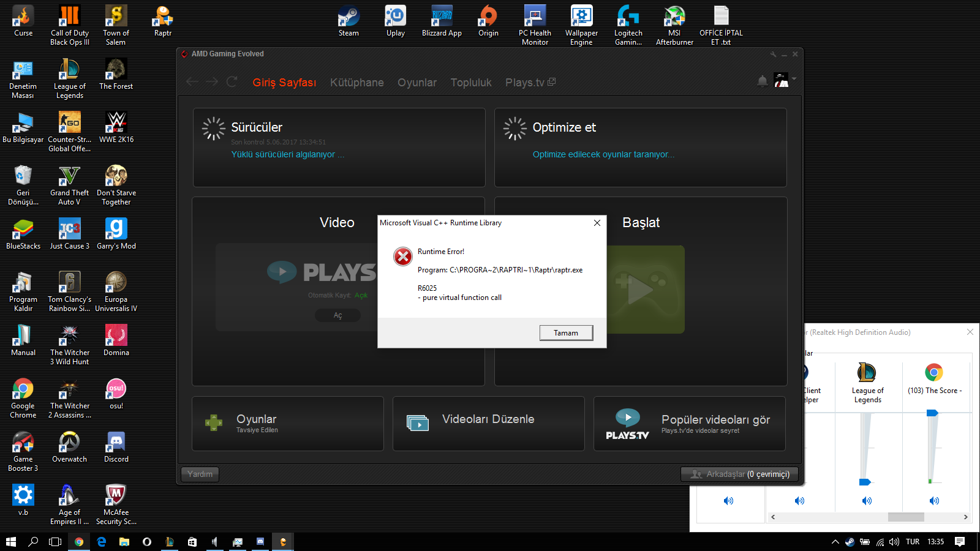Select the McAfee Security Scan desktop icon
Viewport: 980px width, 551px height.
(116, 505)
